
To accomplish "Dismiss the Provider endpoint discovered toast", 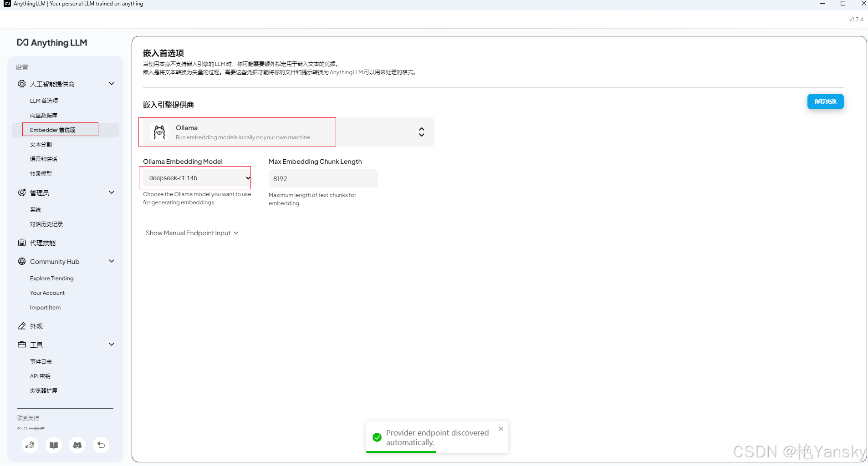I will click(501, 429).
